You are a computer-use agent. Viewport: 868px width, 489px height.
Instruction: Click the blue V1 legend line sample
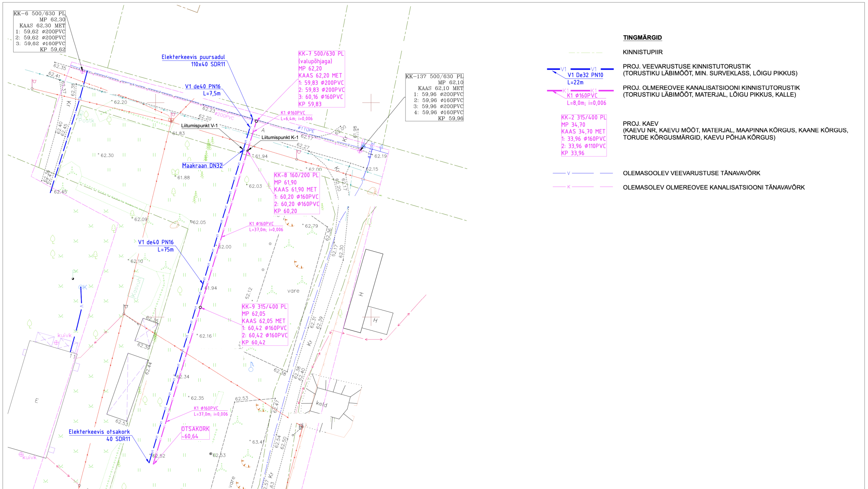(x=580, y=69)
